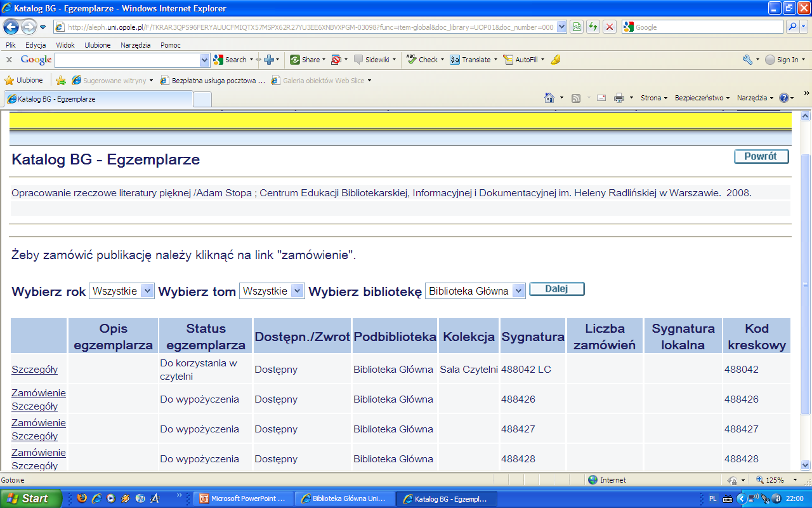Switch to Biblioteka Główna Uni... taskbar window
Image resolution: width=812 pixels, height=508 pixels.
343,498
